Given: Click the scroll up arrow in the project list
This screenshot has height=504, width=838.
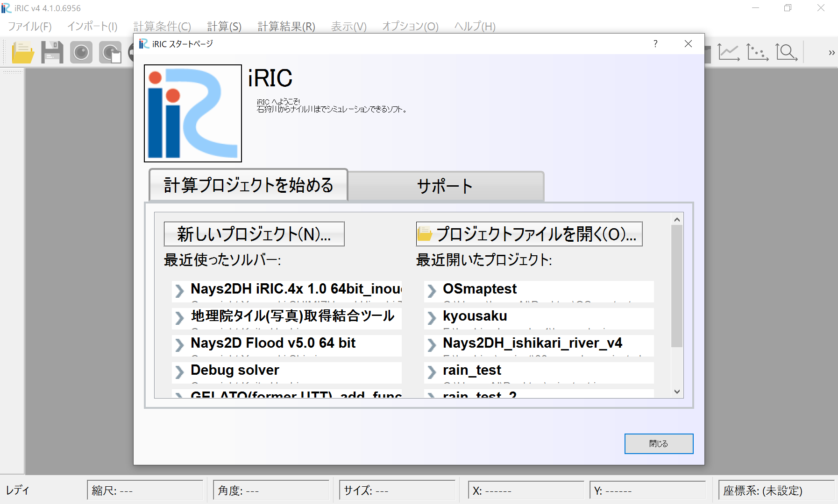Looking at the screenshot, I should tap(677, 219).
